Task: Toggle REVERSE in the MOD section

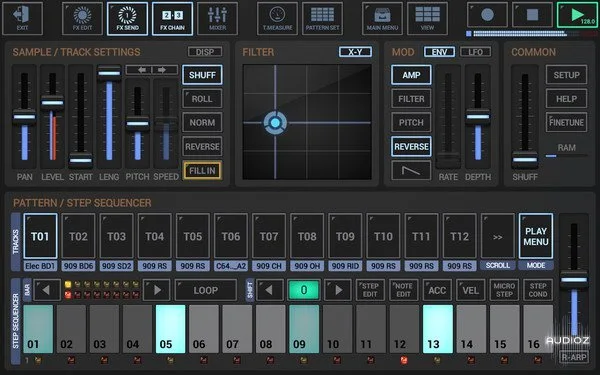Action: [411, 147]
